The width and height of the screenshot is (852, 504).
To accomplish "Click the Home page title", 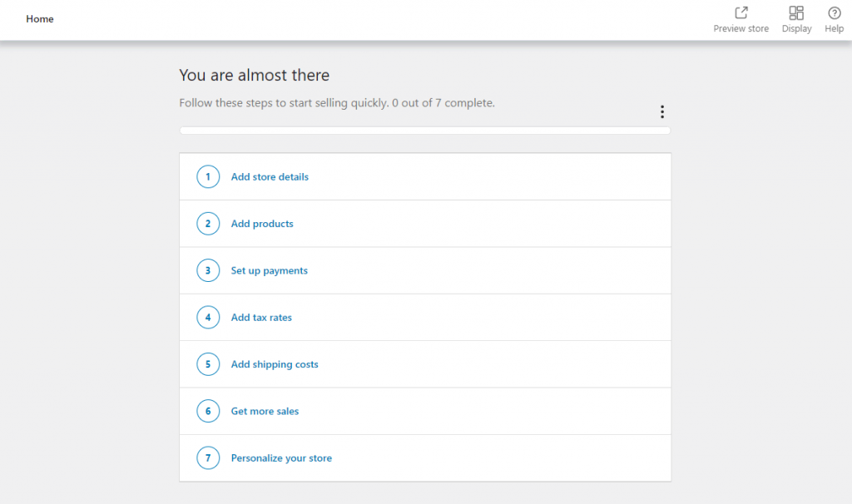I will (40, 19).
